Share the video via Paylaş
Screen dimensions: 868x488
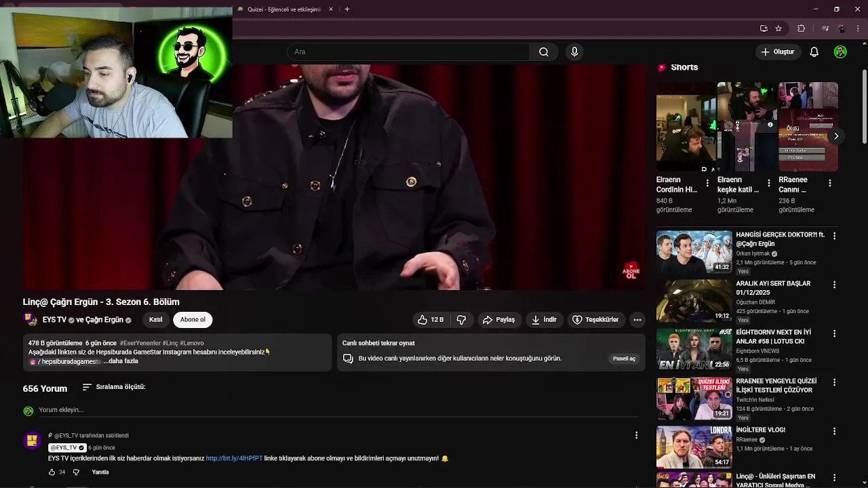(x=498, y=320)
